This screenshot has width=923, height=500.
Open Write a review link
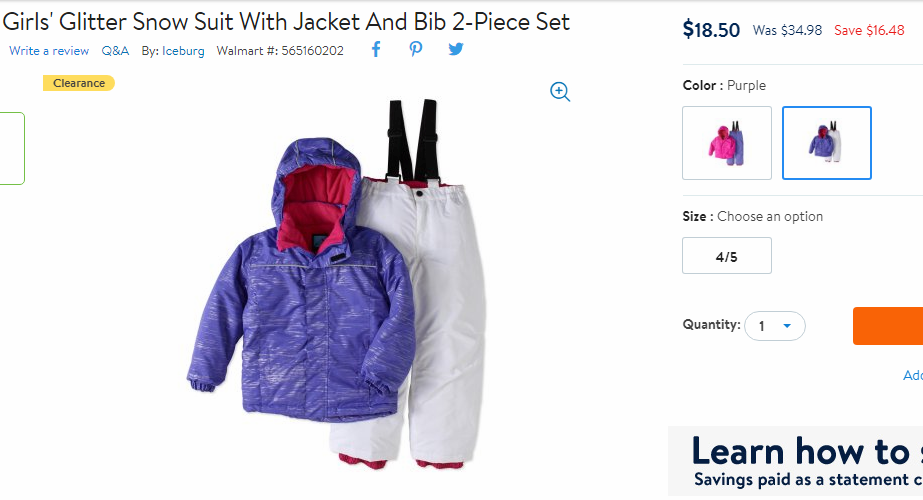(49, 51)
